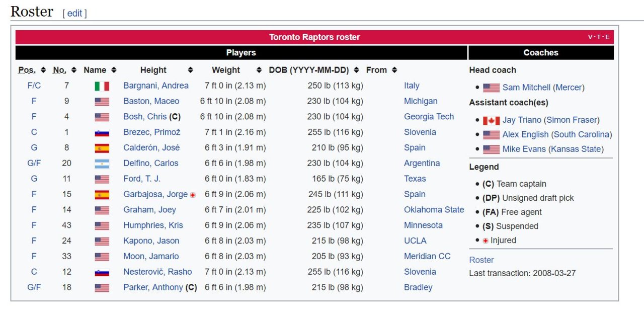Image resolution: width=644 pixels, height=316 pixels.
Task: Sort the roster by From column
Action: pyautogui.click(x=394, y=70)
